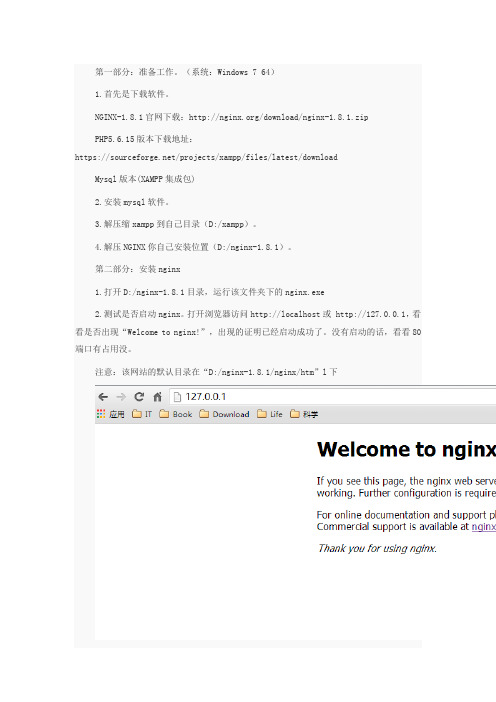Click the nginx-1.8.1.zip download URL text
496x702 pixels.
[x=278, y=117]
